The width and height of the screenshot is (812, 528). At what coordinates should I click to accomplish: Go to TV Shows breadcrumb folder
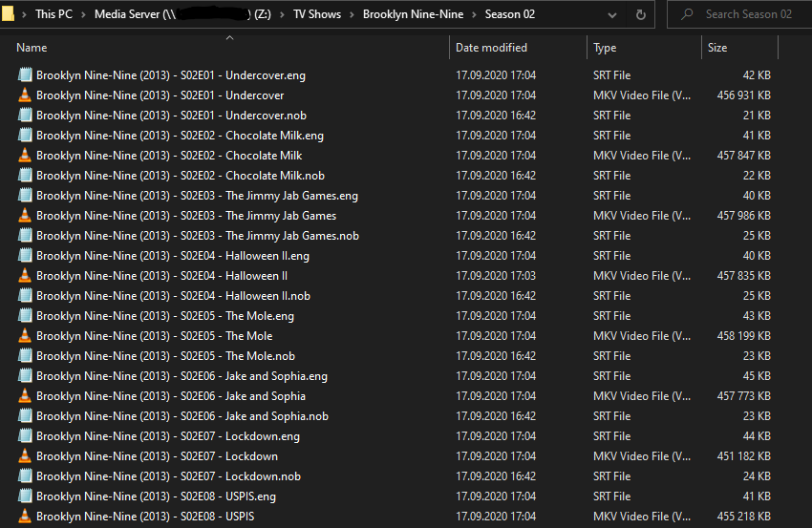[x=317, y=14]
